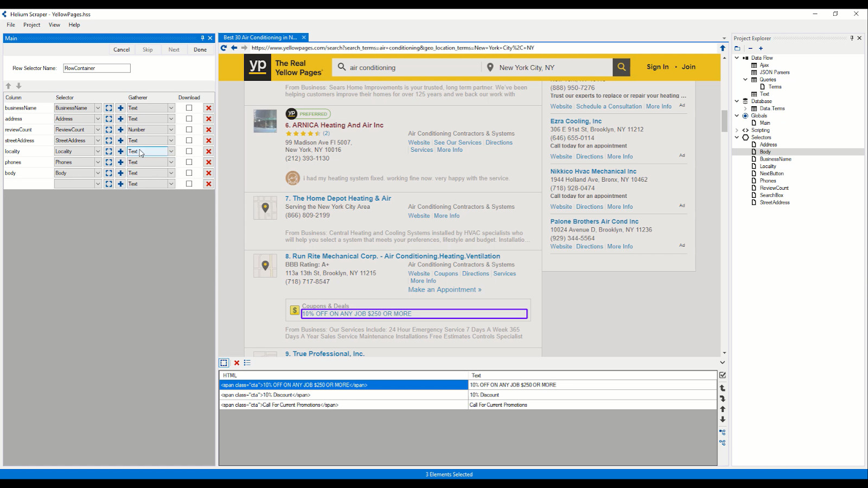The height and width of the screenshot is (488, 868).
Task: Click the list view icon in the selection toolbar
Action: click(x=247, y=363)
